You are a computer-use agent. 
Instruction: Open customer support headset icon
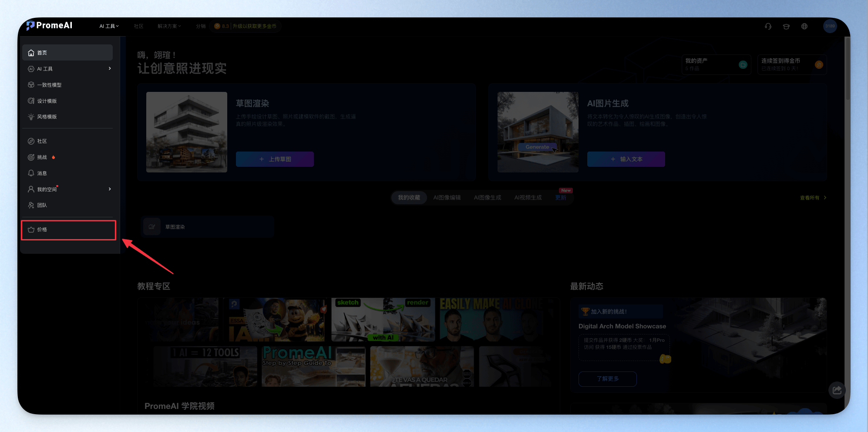pyautogui.click(x=768, y=26)
